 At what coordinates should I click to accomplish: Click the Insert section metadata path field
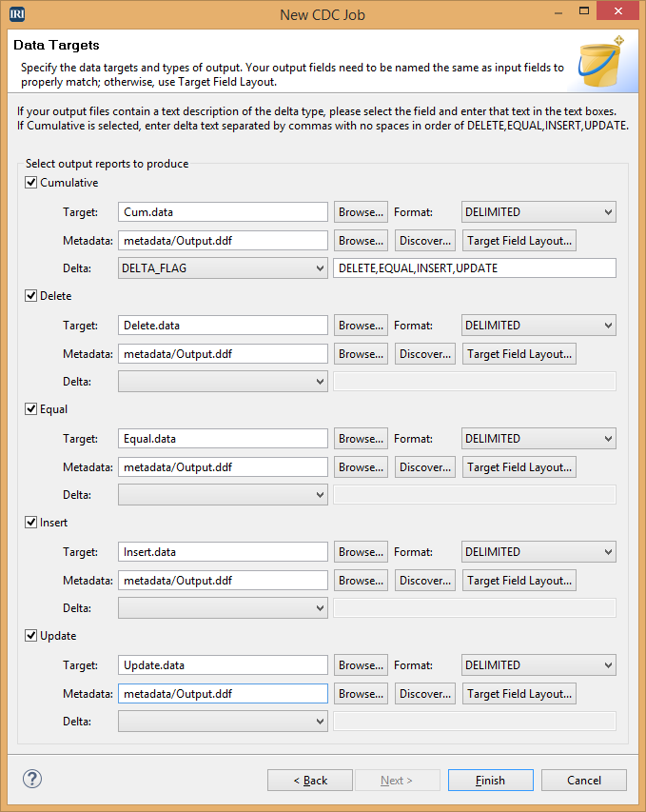click(x=223, y=581)
